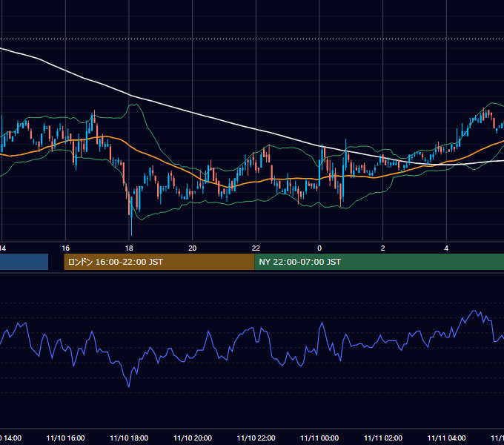Click hour label 18 under the price chart
The height and width of the screenshot is (445, 504).
coord(129,248)
